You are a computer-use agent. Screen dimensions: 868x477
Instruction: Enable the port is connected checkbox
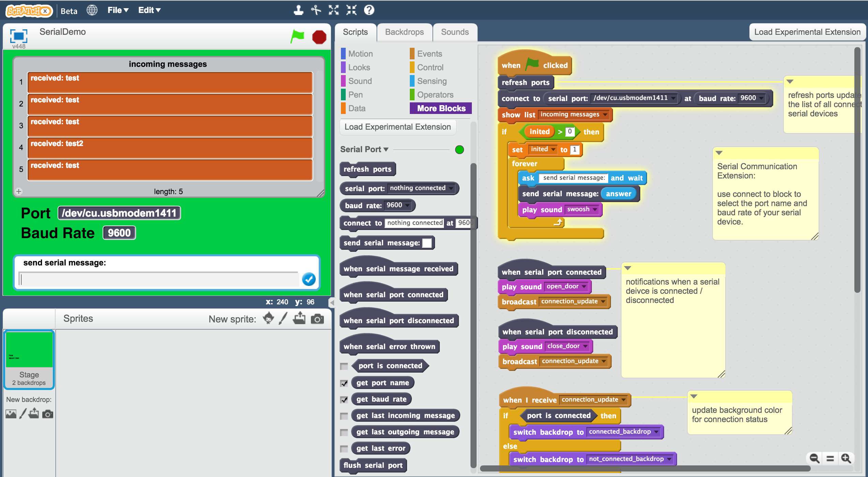[344, 366]
